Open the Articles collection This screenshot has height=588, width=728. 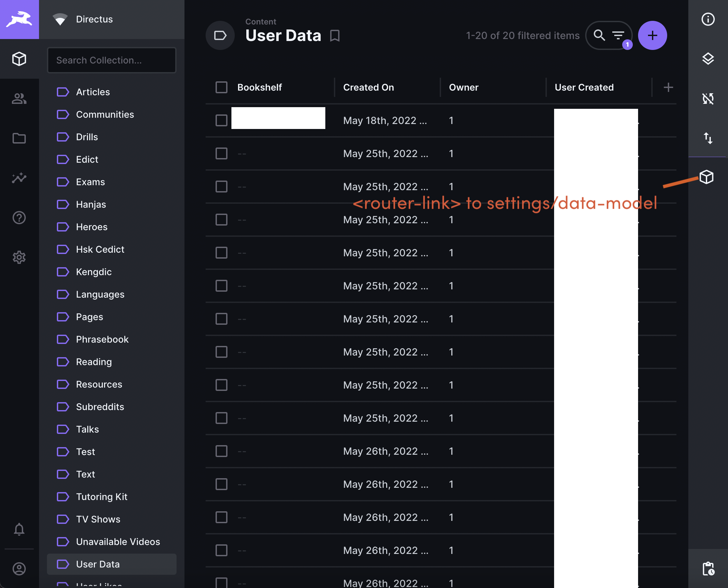[x=112, y=92]
